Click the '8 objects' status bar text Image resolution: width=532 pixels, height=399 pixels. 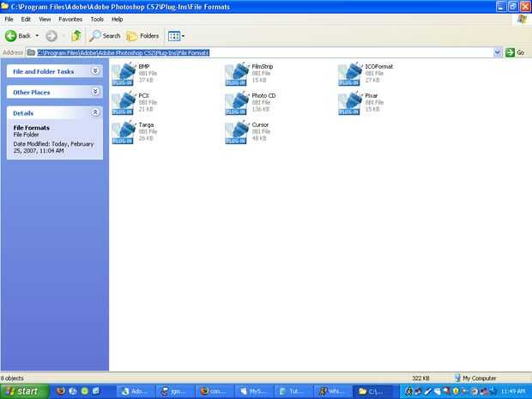12,378
